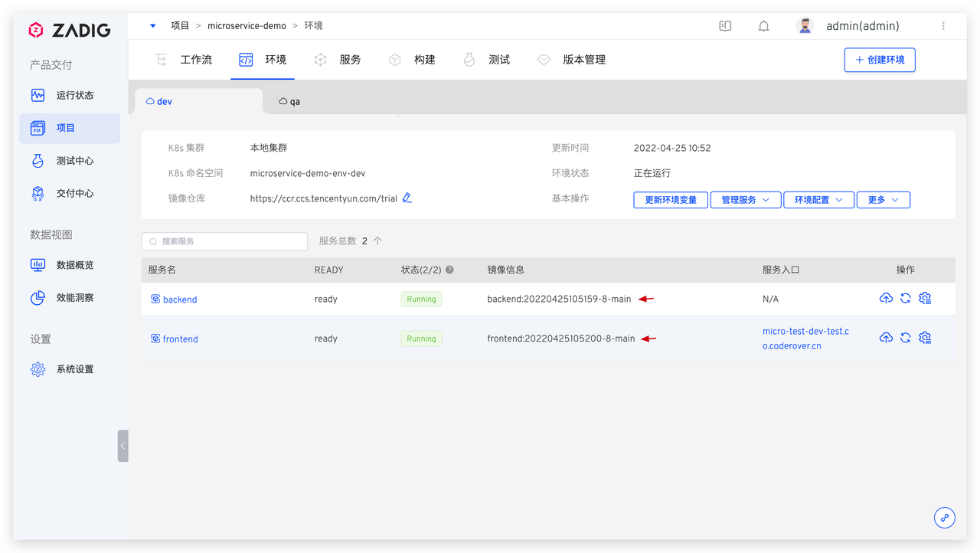Click the ZADIG logo
The height and width of the screenshot is (553, 980).
pyautogui.click(x=70, y=31)
